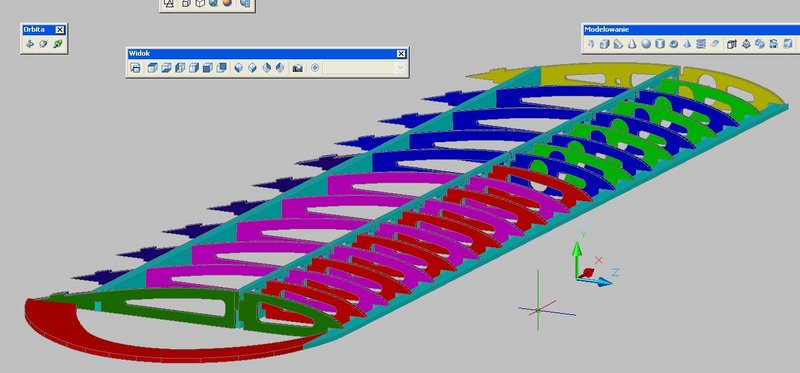800x373 pixels.
Task: Select the Free Orbit tool in Orbita
Action: tap(43, 44)
